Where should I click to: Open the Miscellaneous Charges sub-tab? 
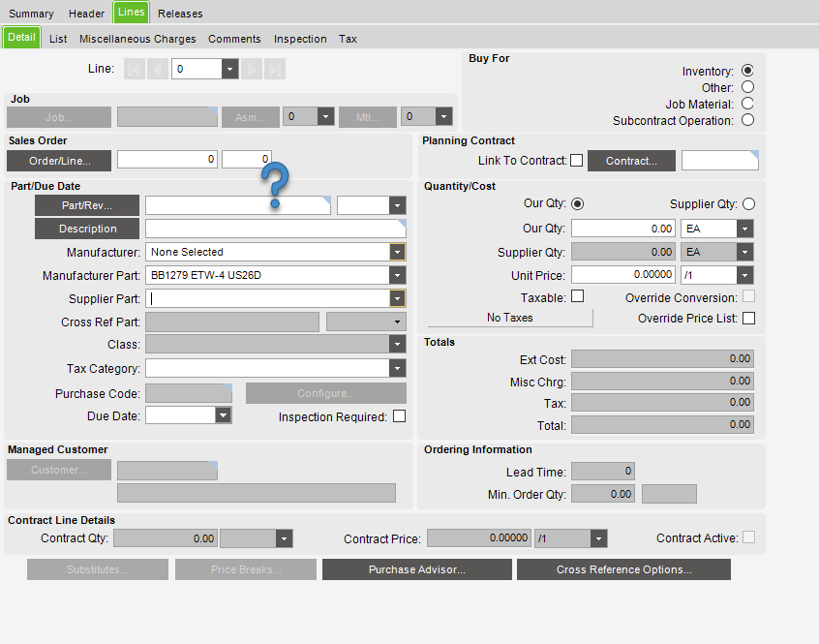pyautogui.click(x=137, y=39)
